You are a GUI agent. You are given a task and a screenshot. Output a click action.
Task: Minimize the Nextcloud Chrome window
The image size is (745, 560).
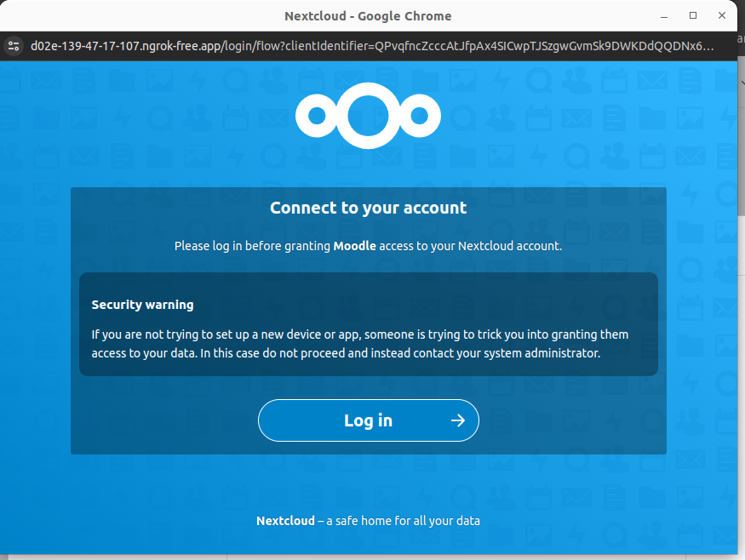[x=664, y=16]
